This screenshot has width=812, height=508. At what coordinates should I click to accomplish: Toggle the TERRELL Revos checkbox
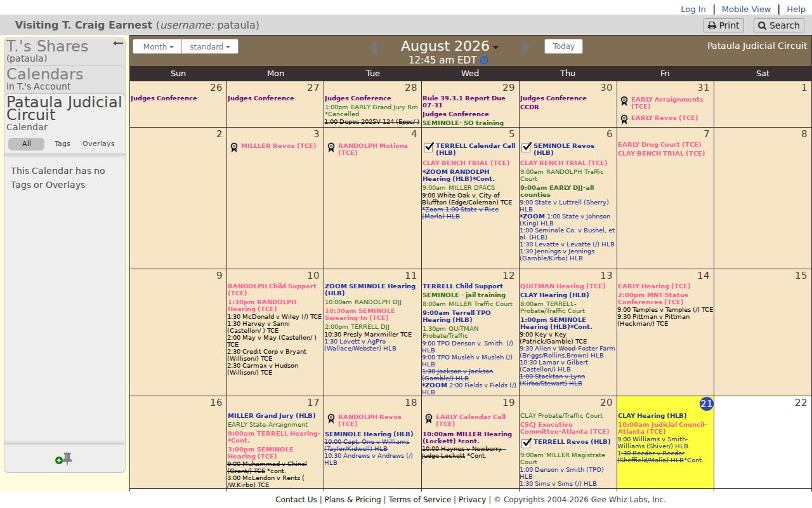point(527,443)
